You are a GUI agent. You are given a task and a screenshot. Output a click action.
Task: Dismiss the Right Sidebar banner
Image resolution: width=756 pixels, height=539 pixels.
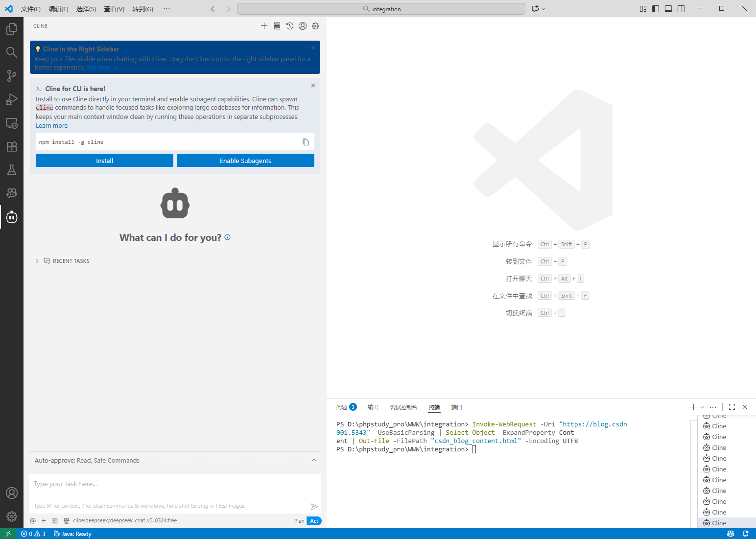313,48
